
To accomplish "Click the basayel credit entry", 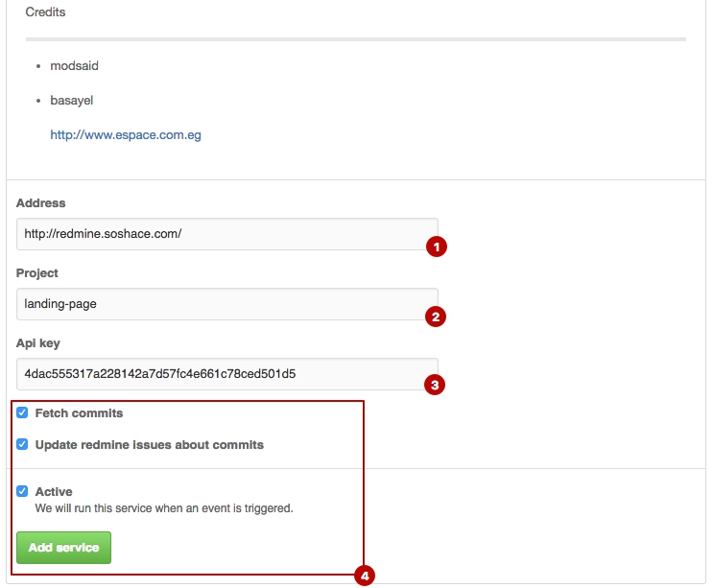I will [x=71, y=101].
